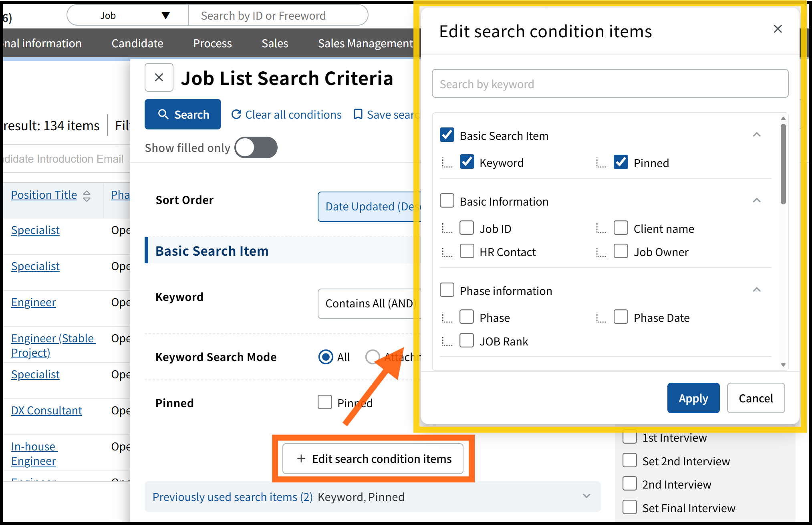Uncheck the Keyword checkbox
812x525 pixels.
pos(467,162)
